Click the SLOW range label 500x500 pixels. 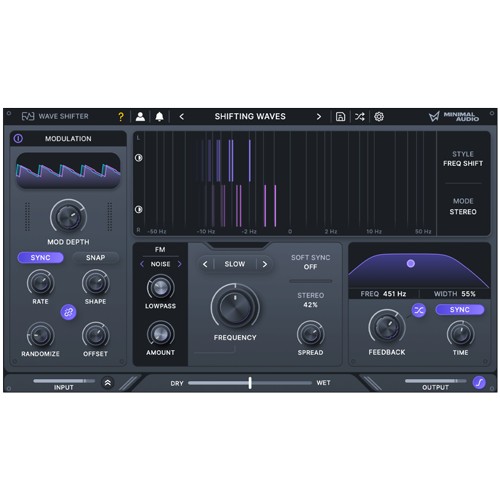[x=235, y=264]
